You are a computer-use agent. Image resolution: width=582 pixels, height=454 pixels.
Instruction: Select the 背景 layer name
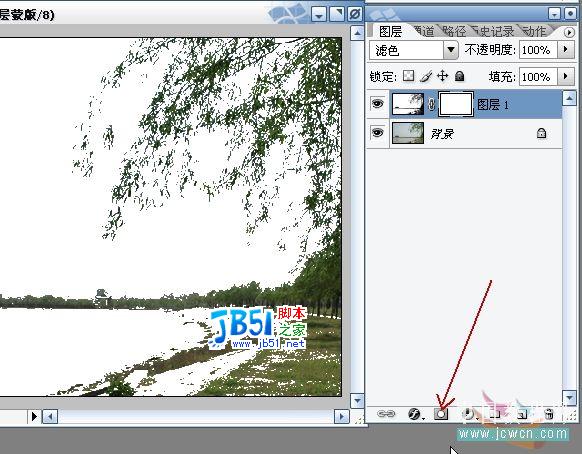click(442, 134)
